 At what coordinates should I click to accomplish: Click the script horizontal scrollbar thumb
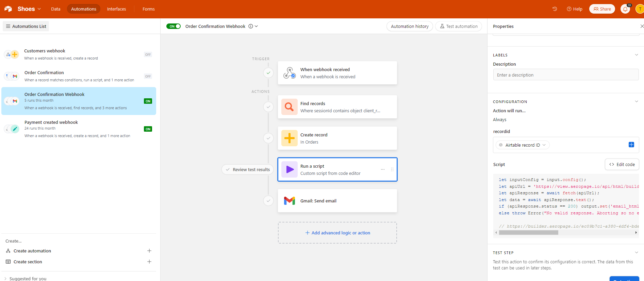tap(528, 233)
